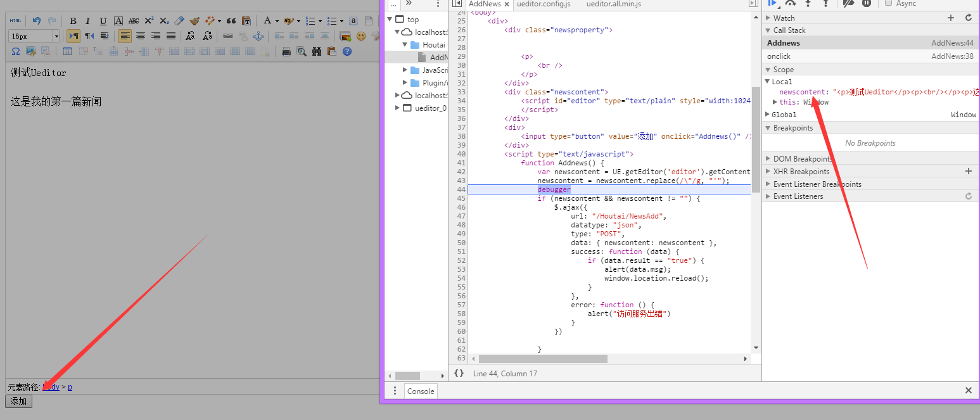
Task: Insert an emoji from the editor toolbar
Action: point(361,36)
